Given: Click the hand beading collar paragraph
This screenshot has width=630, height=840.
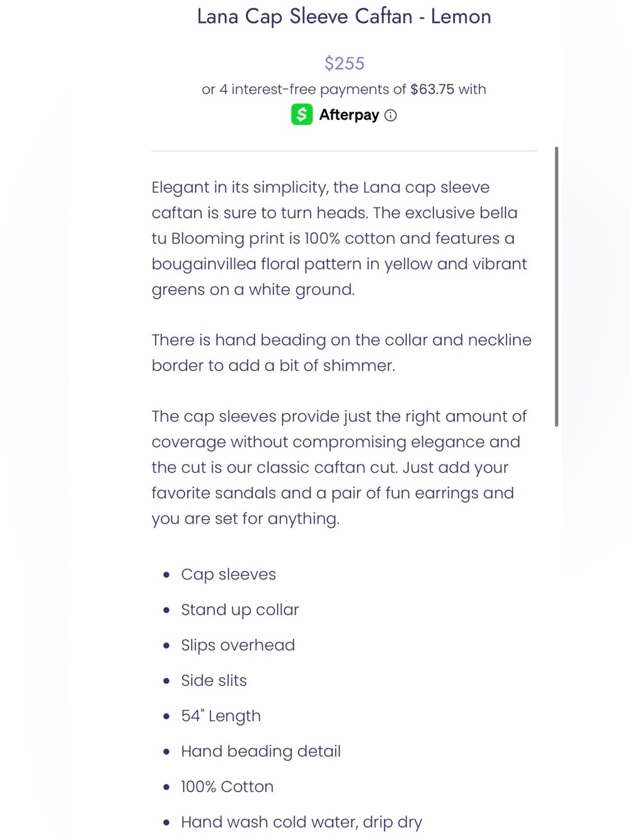Looking at the screenshot, I should tap(341, 352).
